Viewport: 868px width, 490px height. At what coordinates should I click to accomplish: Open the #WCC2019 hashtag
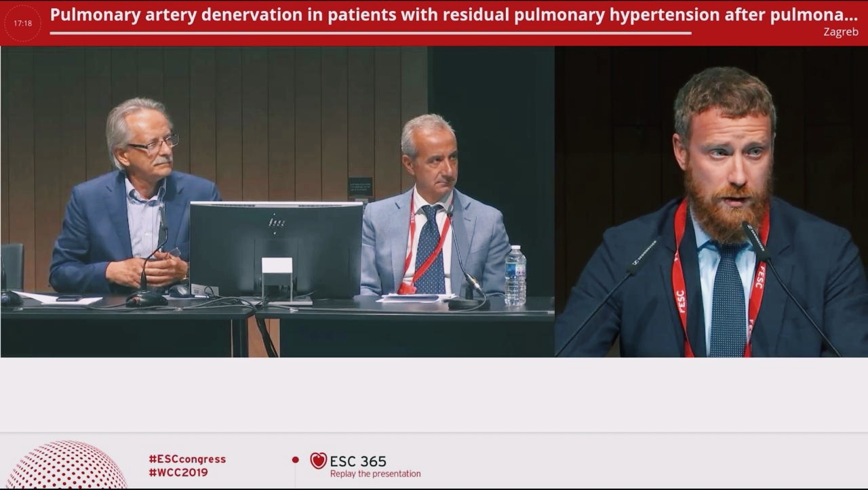pyautogui.click(x=178, y=472)
